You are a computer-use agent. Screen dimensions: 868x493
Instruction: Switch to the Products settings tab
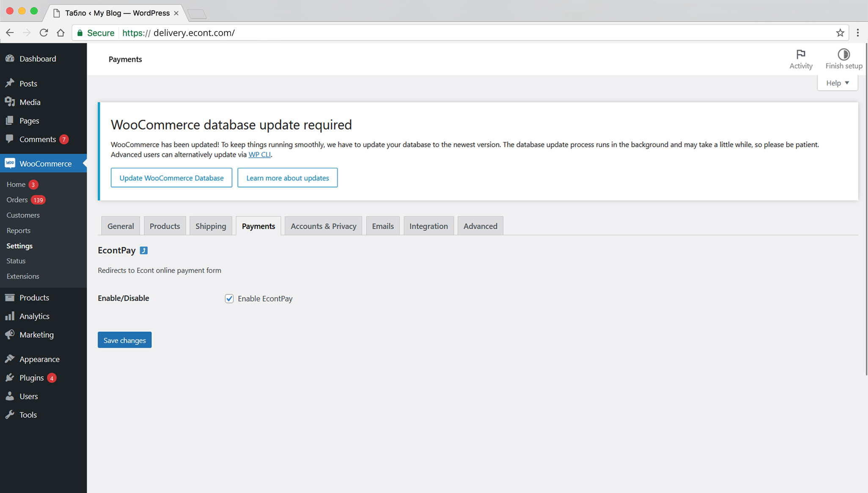tap(165, 226)
